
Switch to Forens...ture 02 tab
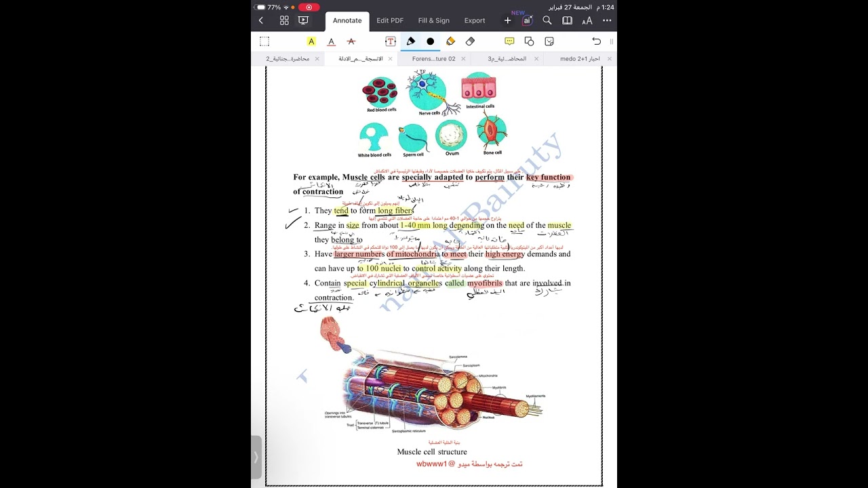[434, 59]
